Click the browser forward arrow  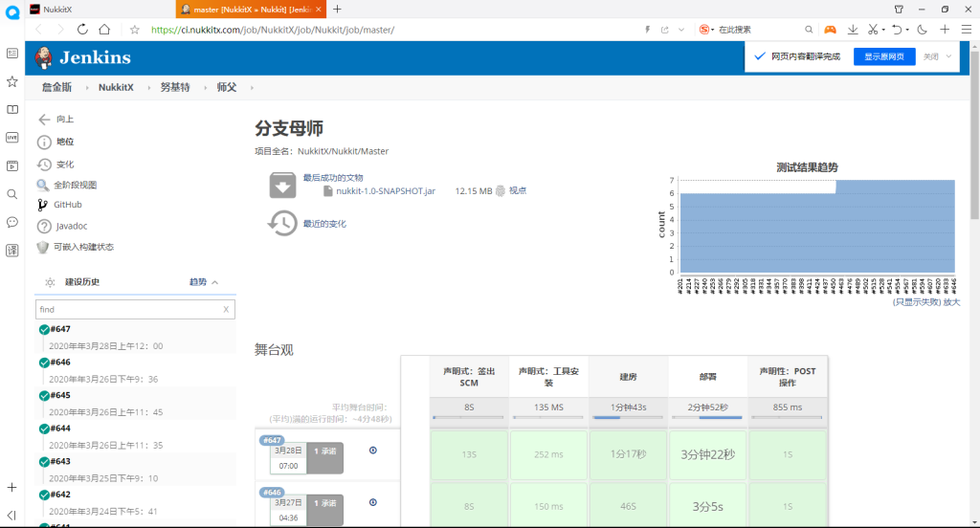point(60,30)
